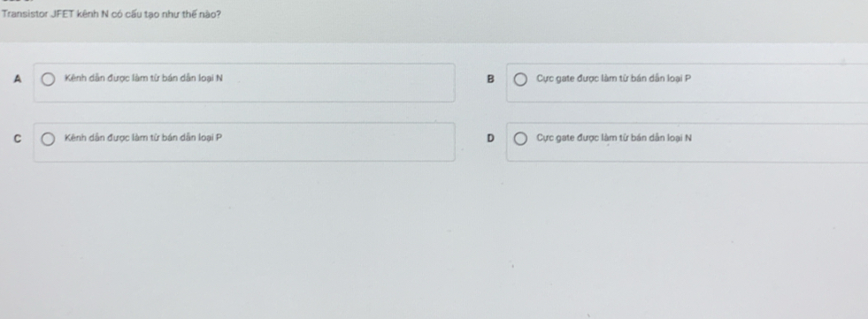Click the text 'Cực gate được làm từ bán dẫn loại P'
The width and height of the screenshot is (868, 319).
point(614,79)
